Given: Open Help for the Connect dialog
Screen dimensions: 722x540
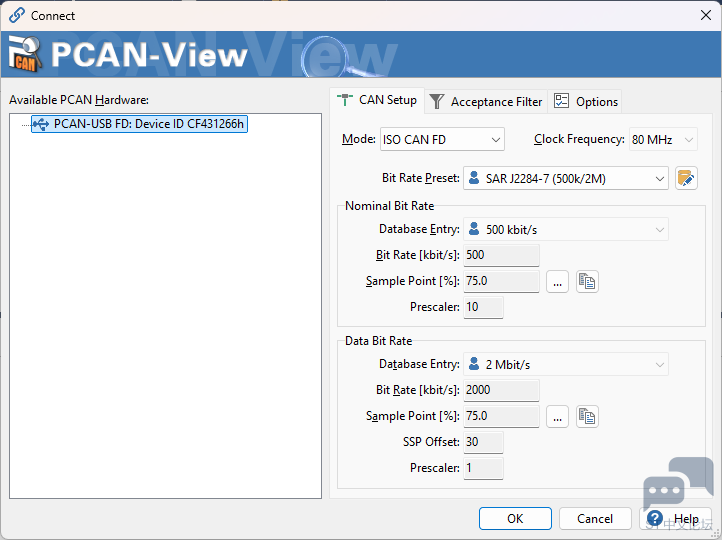Looking at the screenshot, I should pyautogui.click(x=675, y=519).
